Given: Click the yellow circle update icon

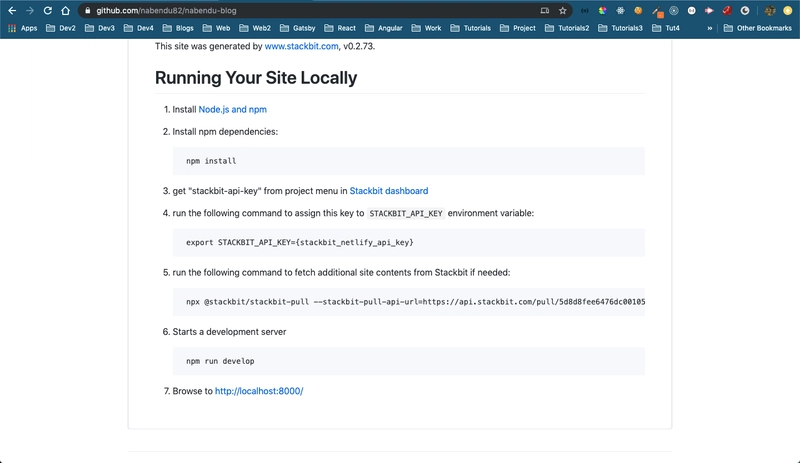Looking at the screenshot, I should [788, 10].
